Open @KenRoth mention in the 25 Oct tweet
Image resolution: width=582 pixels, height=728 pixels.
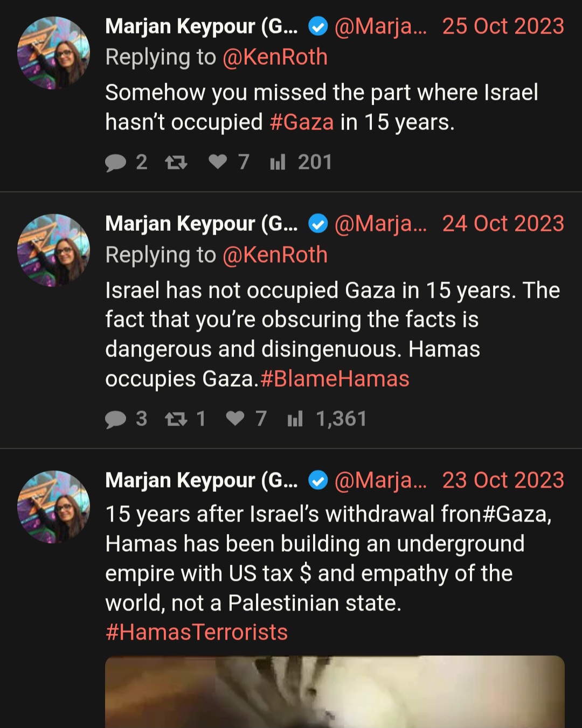(275, 57)
